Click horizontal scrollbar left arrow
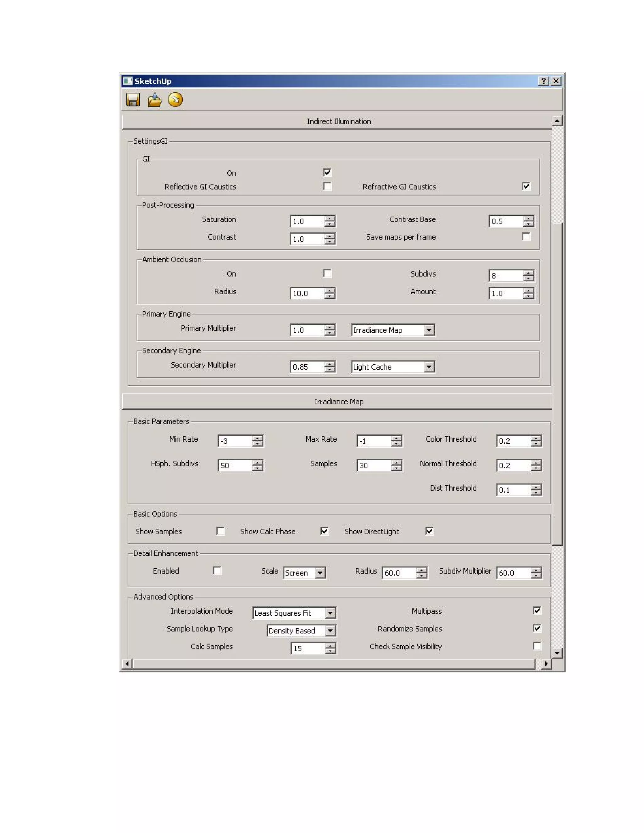The height and width of the screenshot is (833, 644). pos(127,664)
